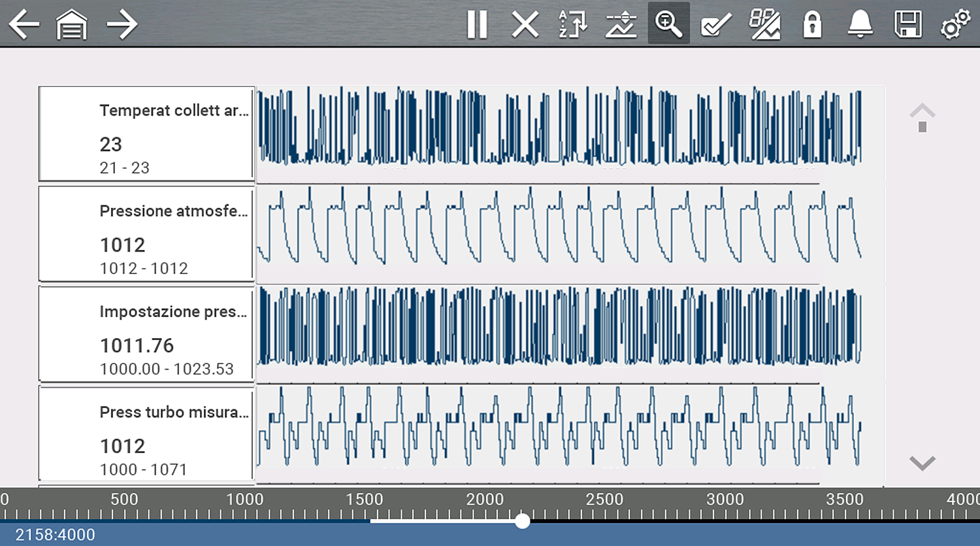Toggle the zoom magnifier tool
980x546 pixels.
[x=668, y=24]
